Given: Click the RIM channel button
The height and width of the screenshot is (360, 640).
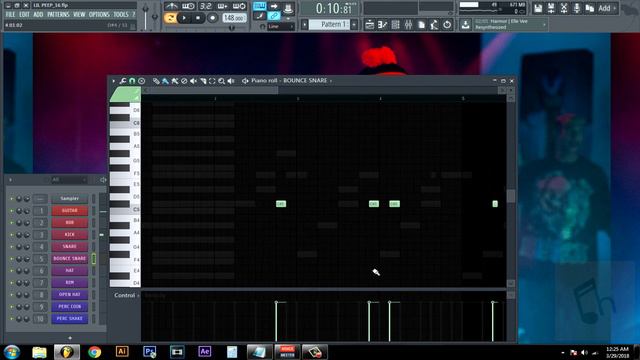Looking at the screenshot, I should tap(69, 282).
